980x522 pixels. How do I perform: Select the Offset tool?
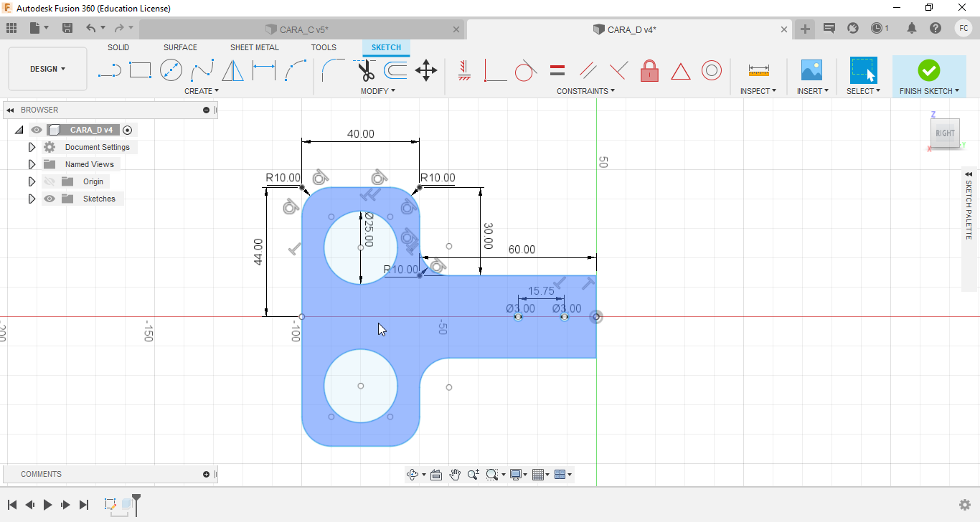[395, 70]
